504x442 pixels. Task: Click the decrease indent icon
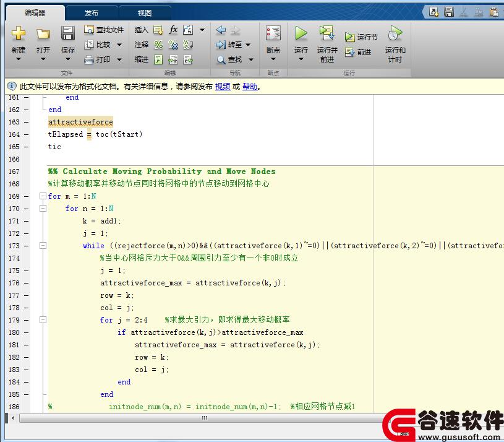click(188, 59)
